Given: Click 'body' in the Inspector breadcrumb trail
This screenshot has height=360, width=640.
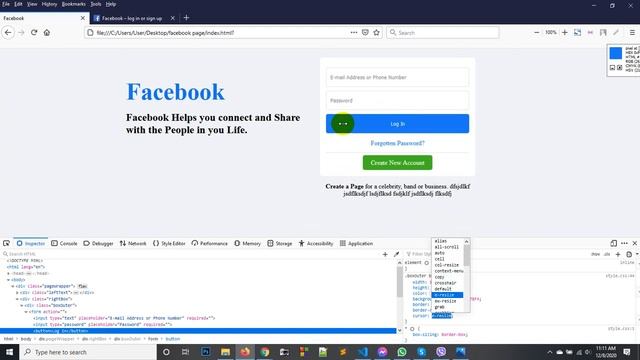Looking at the screenshot, I should tap(26, 339).
